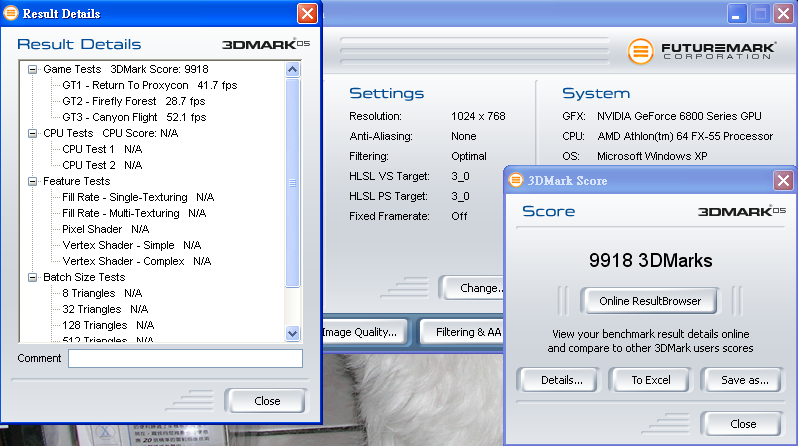This screenshot has width=798, height=446.
Task: Click Result Details title bar X button
Action: pos(307,13)
